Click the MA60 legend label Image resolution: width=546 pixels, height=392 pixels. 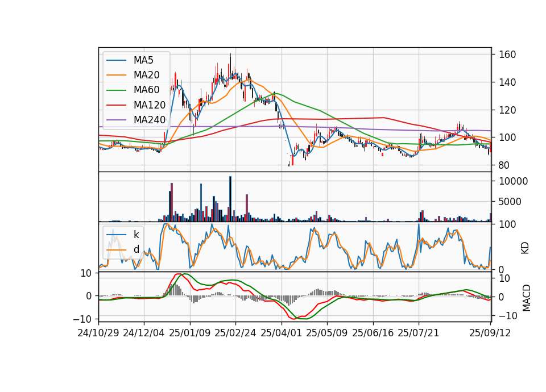[147, 90]
